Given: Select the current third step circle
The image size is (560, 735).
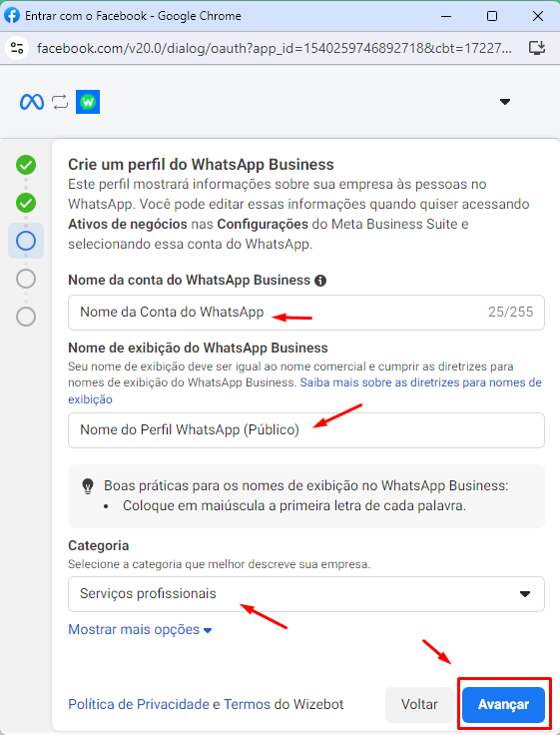Looking at the screenshot, I should (26, 241).
